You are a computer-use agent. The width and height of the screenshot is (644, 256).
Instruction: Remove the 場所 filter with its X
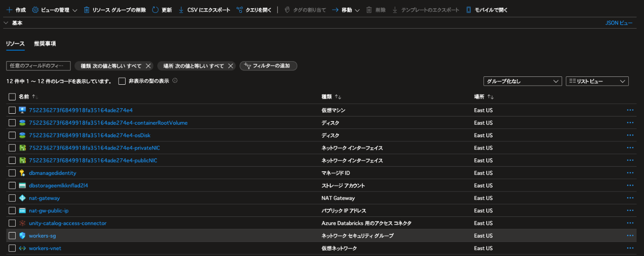(x=230, y=66)
